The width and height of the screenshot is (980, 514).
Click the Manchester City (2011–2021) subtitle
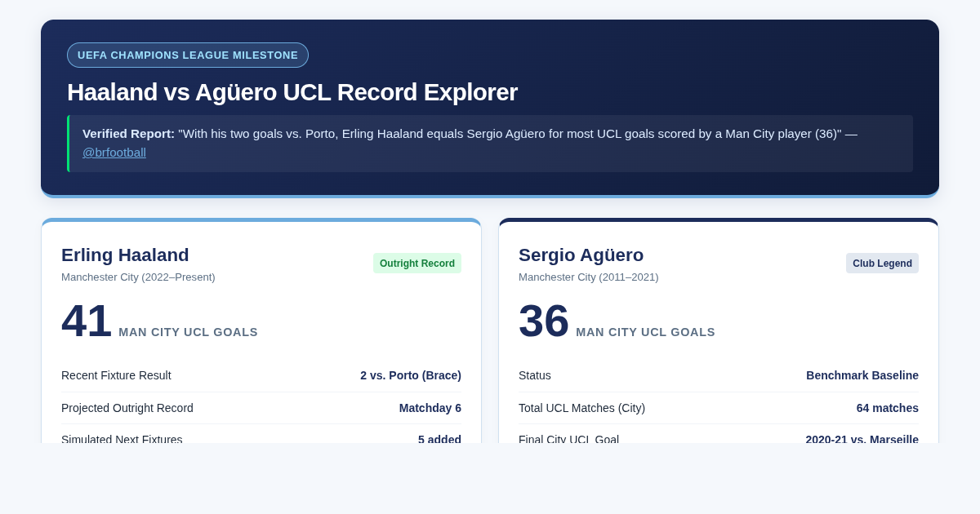tap(589, 277)
